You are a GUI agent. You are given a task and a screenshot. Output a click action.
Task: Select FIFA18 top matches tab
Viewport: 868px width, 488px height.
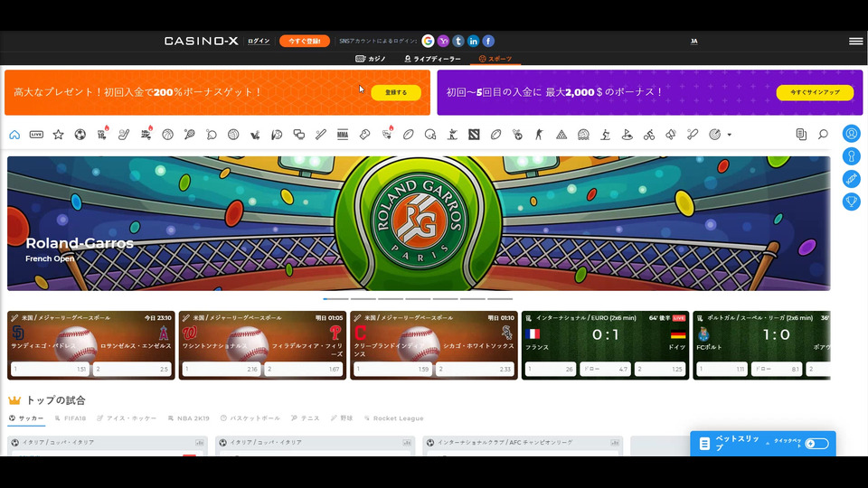pyautogui.click(x=70, y=418)
